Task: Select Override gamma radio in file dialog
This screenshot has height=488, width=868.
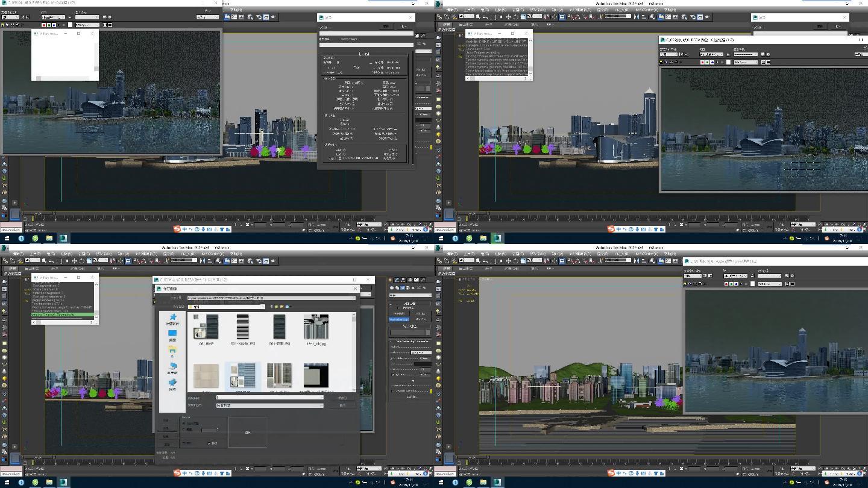Action: (184, 430)
